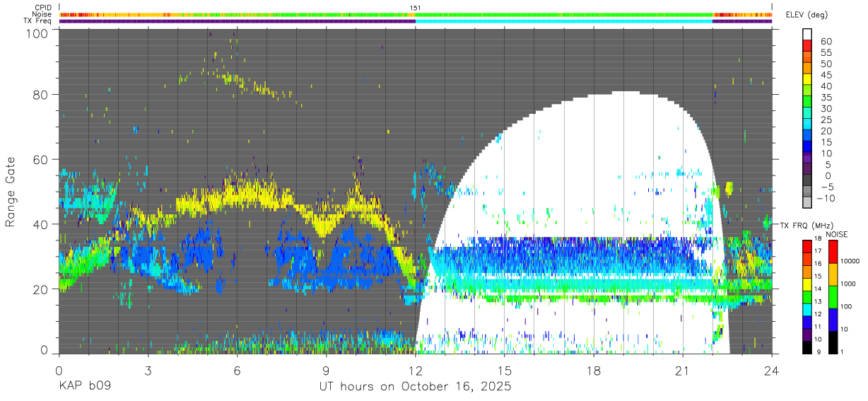
Task: Click the 20 tick on Range Gate axis
Action: pyautogui.click(x=42, y=289)
